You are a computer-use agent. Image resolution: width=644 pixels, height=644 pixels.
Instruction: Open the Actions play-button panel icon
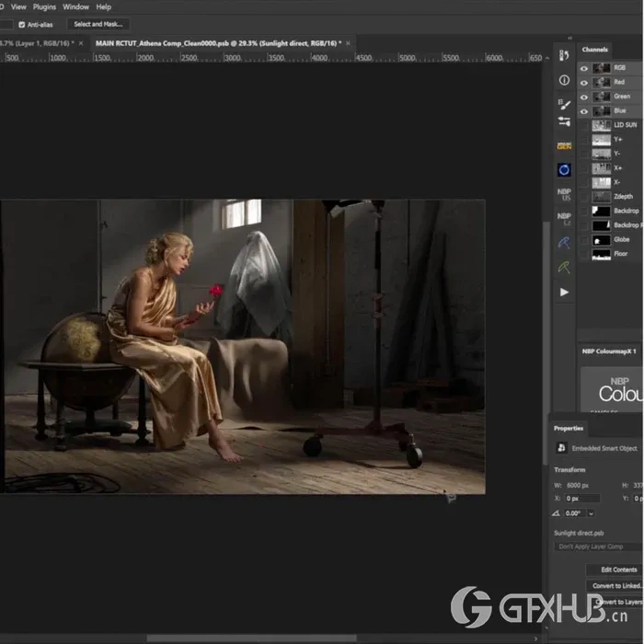click(x=564, y=292)
